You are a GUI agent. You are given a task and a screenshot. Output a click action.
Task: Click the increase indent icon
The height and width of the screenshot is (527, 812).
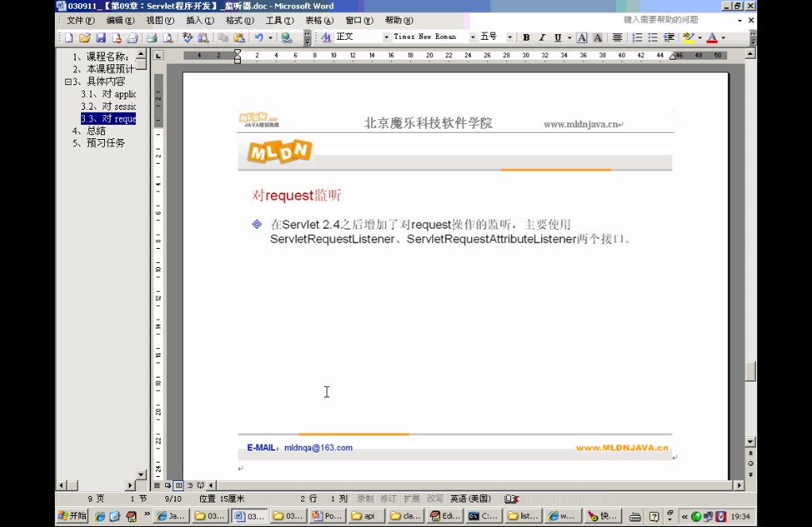pyautogui.click(x=669, y=37)
